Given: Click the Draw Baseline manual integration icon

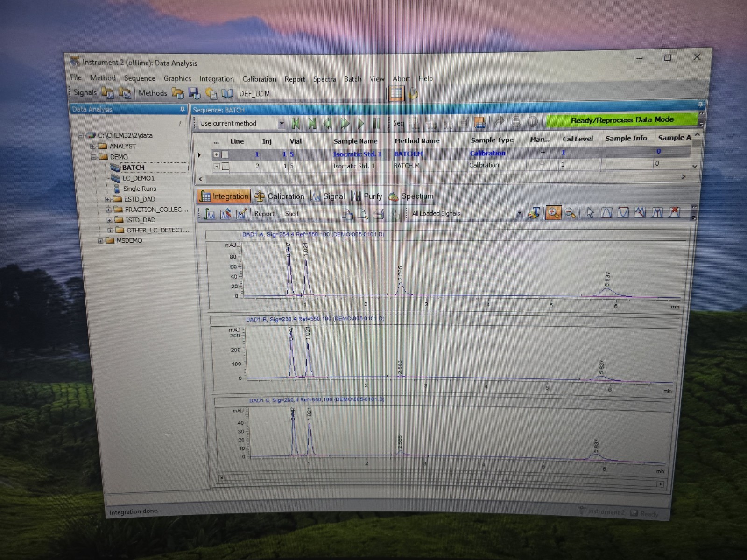Looking at the screenshot, I should 606,213.
